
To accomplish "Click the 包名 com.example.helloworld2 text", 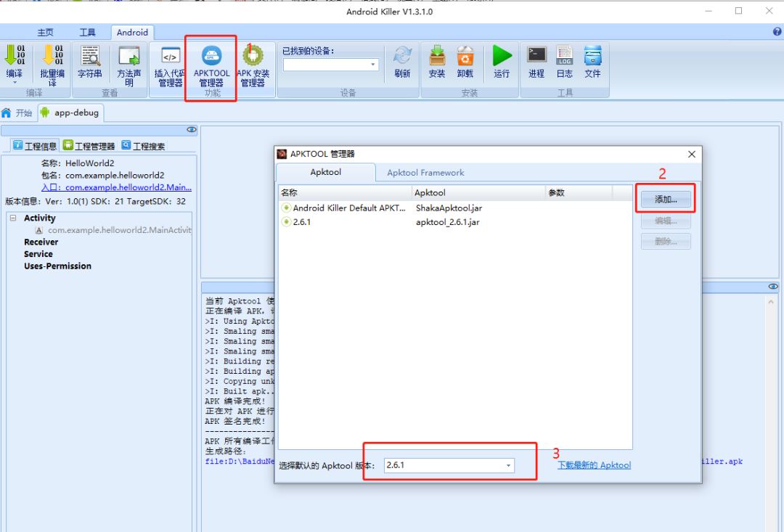I will click(x=102, y=176).
